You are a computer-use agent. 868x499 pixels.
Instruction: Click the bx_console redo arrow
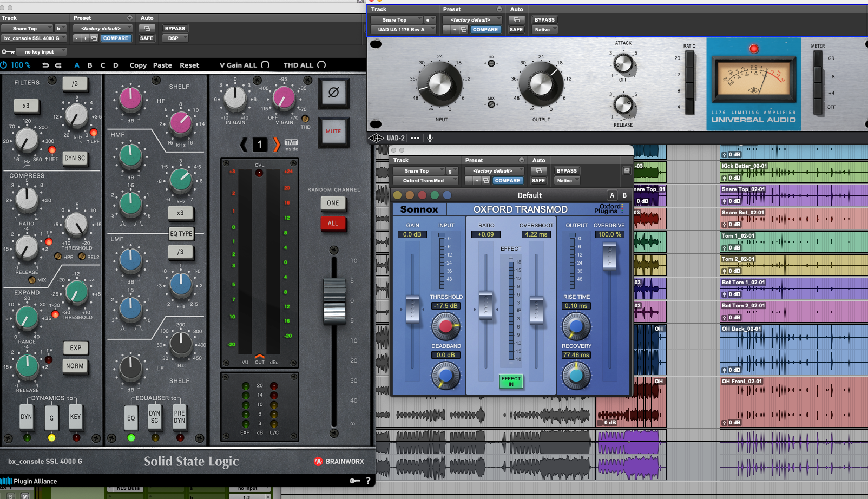[58, 65]
